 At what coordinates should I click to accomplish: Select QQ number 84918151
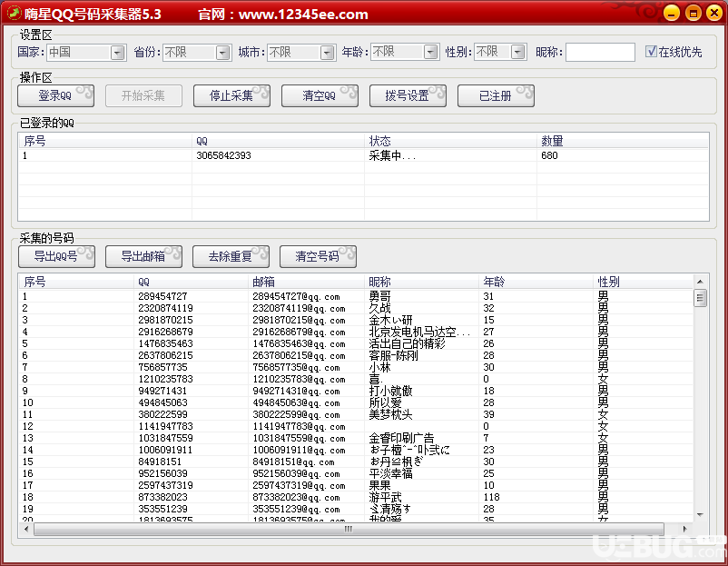(160, 462)
